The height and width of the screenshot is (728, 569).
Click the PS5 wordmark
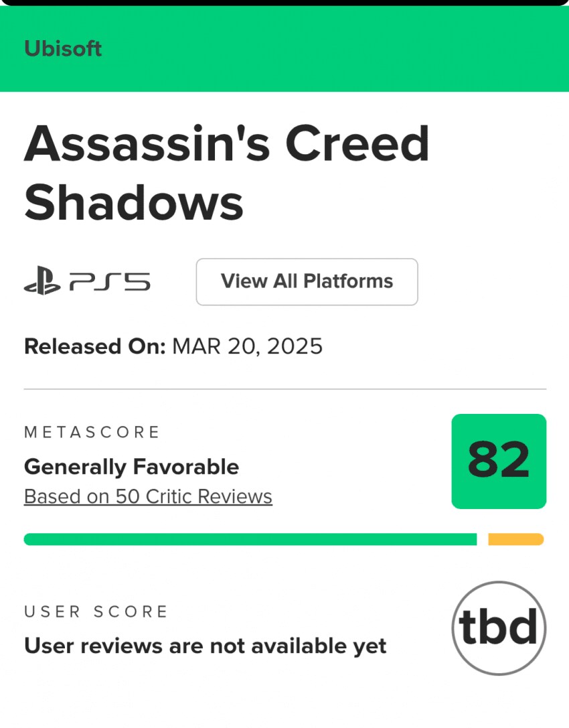click(x=109, y=282)
